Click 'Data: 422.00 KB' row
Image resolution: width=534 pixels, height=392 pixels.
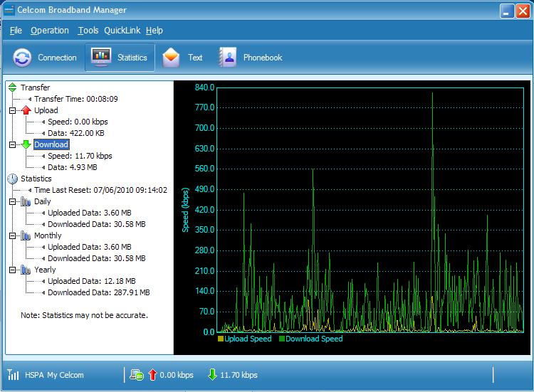point(76,133)
